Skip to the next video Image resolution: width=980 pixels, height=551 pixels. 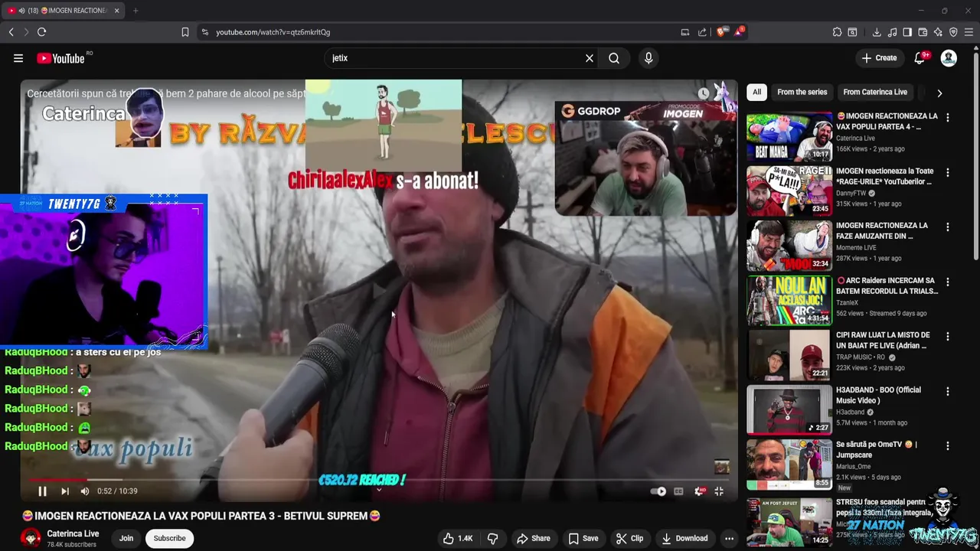coord(65,491)
